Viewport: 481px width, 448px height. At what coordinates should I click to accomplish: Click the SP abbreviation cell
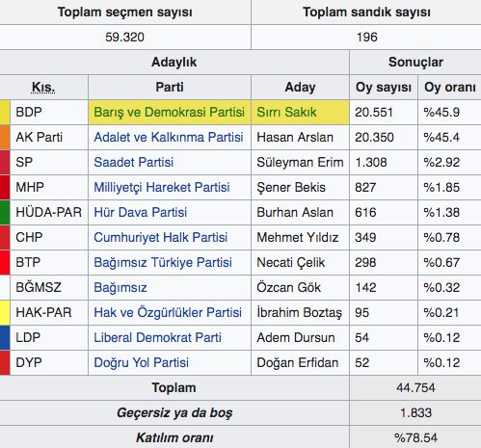point(49,162)
